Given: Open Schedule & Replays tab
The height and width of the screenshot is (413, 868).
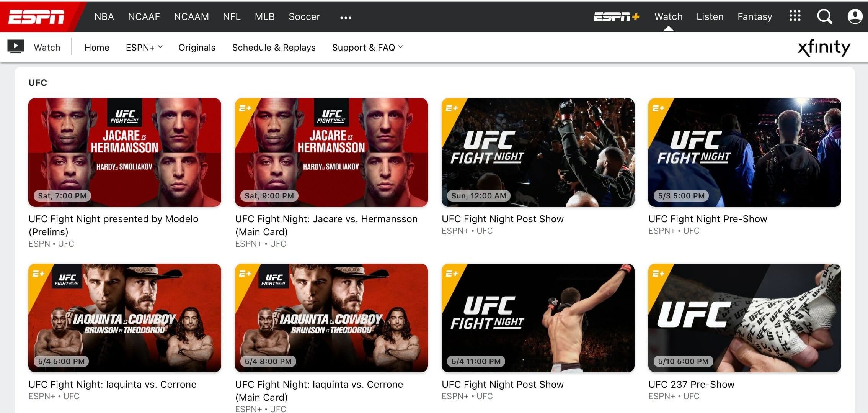Looking at the screenshot, I should click(x=274, y=48).
